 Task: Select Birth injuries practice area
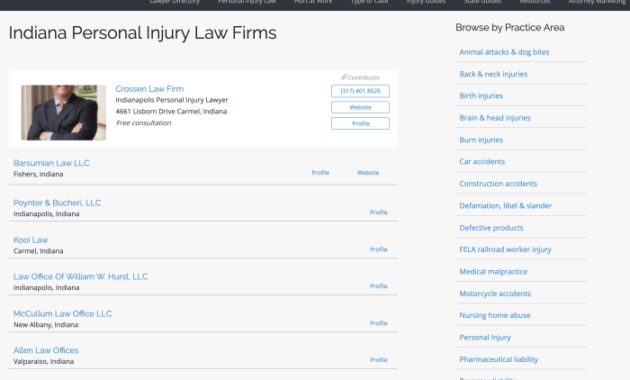[481, 96]
